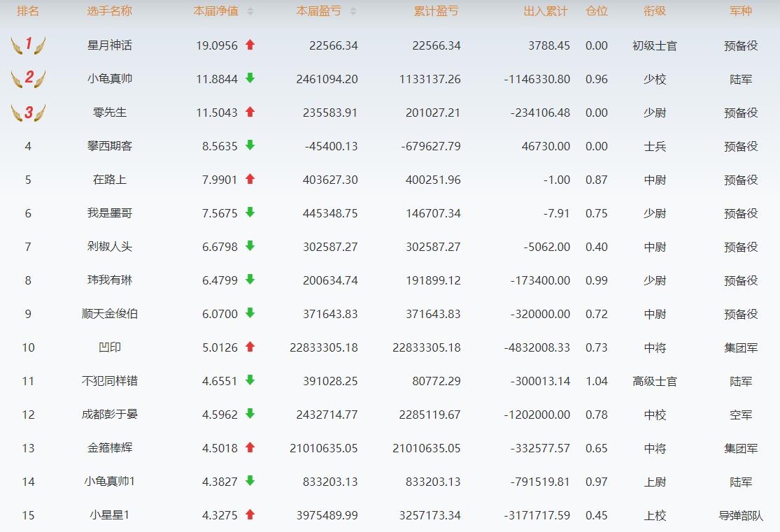Image resolution: width=780 pixels, height=532 pixels.
Task: Click the rank 1 laurel badge icon
Action: click(28, 45)
